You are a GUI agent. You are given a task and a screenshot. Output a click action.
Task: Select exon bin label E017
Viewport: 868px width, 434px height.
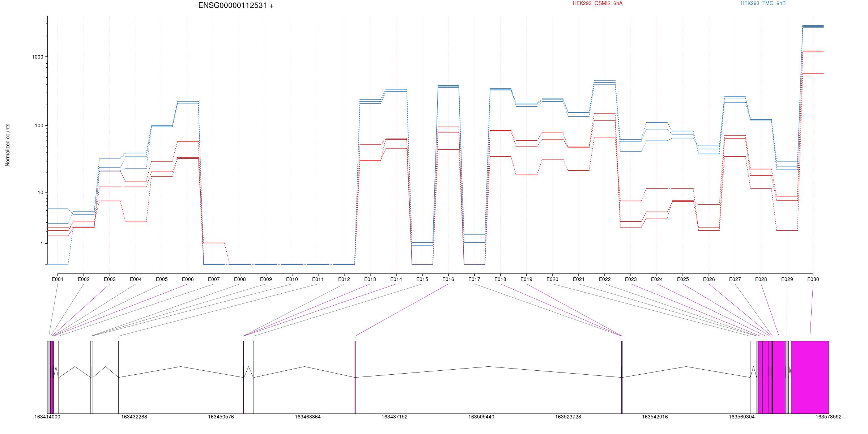tap(474, 279)
